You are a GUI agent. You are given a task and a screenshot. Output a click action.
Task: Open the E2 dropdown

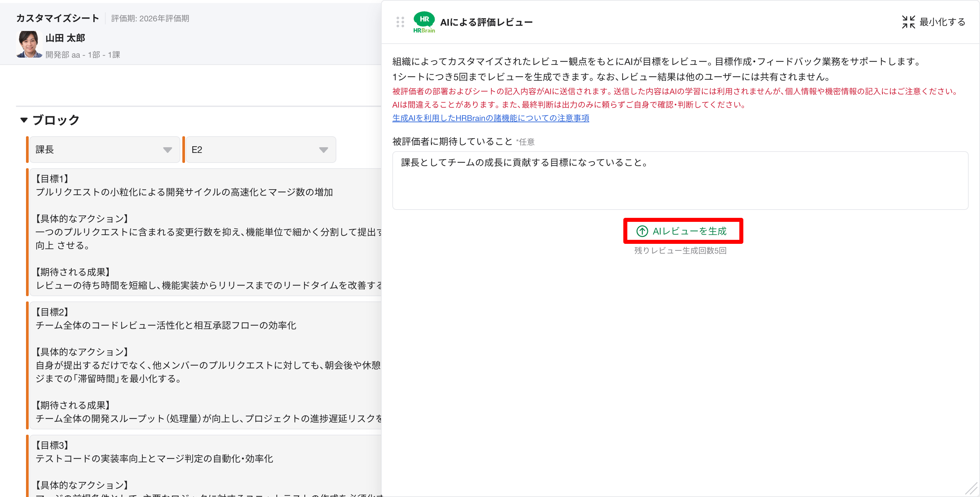[260, 150]
